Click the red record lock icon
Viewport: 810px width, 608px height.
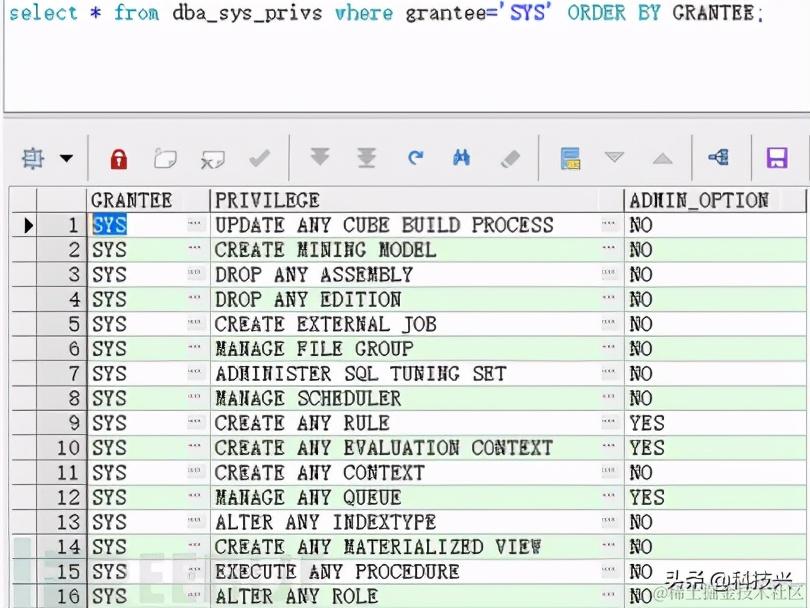point(118,158)
